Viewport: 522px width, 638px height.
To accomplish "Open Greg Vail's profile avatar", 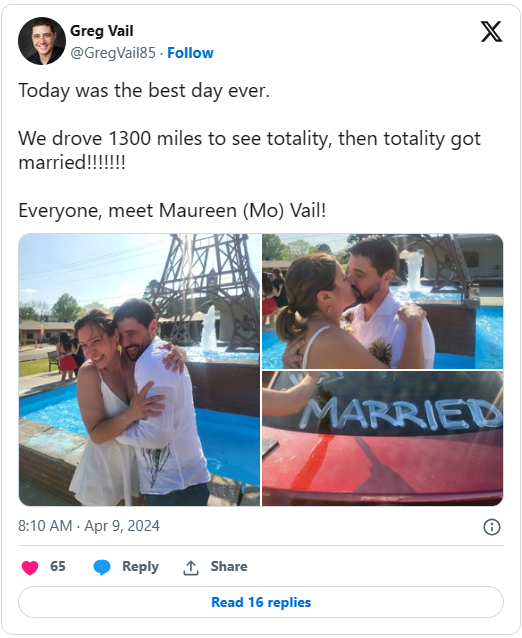I will pyautogui.click(x=42, y=41).
